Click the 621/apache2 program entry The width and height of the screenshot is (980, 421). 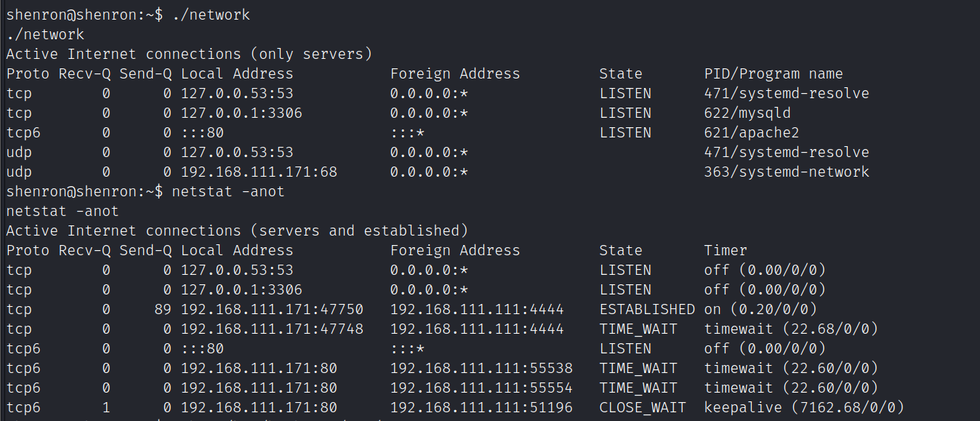point(750,132)
